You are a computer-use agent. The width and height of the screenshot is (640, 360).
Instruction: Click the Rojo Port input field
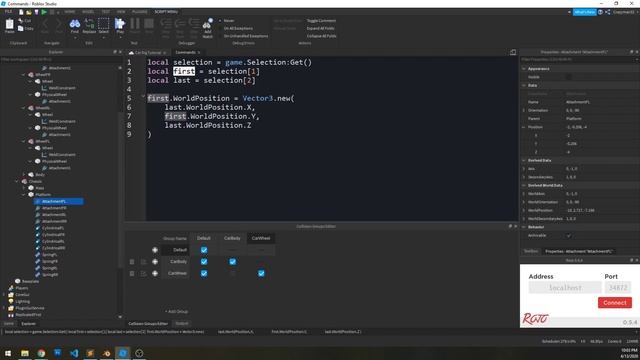click(618, 288)
